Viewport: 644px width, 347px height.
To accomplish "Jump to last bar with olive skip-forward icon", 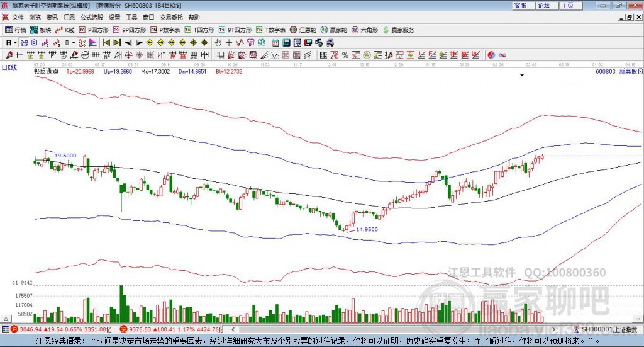I will coord(117,43).
